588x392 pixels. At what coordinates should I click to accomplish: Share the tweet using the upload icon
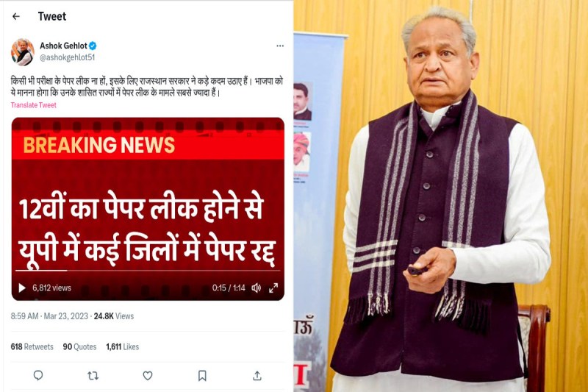coord(257,375)
